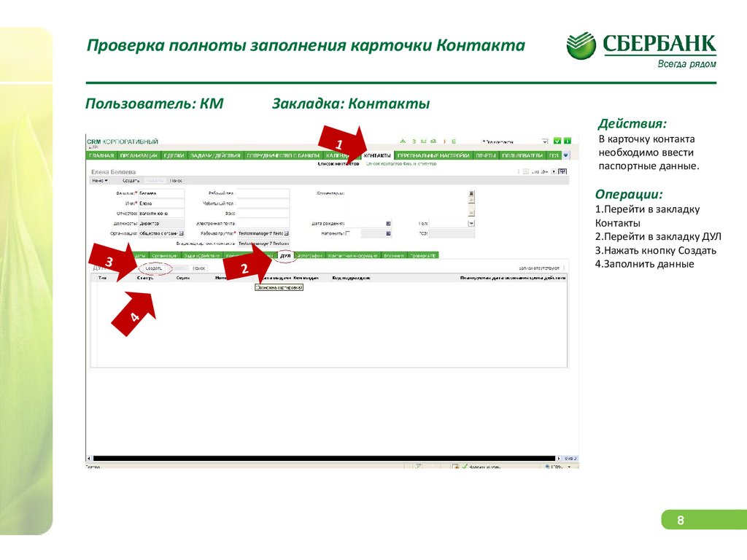Click into the Мобильный тел field

263,203
